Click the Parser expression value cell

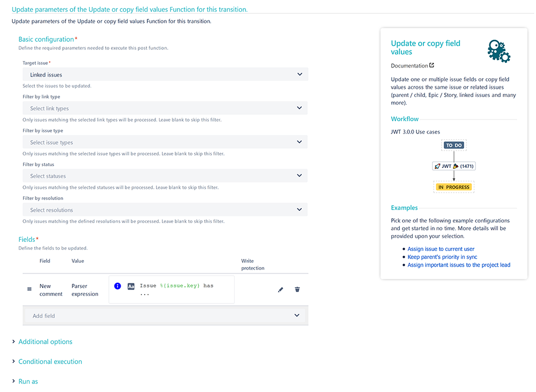point(85,290)
